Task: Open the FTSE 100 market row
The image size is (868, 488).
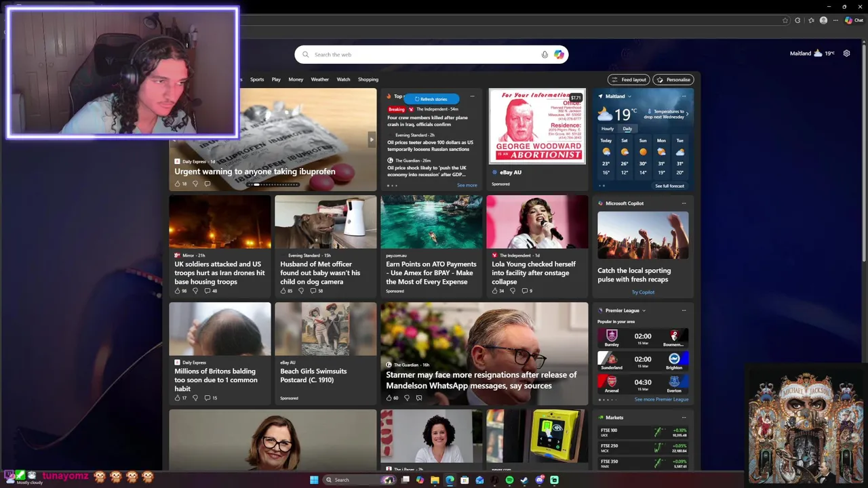Action: (x=643, y=432)
